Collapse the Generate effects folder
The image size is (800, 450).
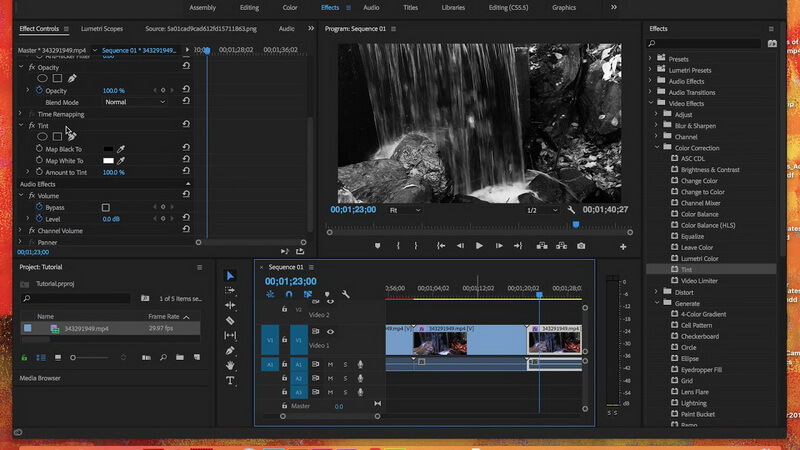pos(657,303)
